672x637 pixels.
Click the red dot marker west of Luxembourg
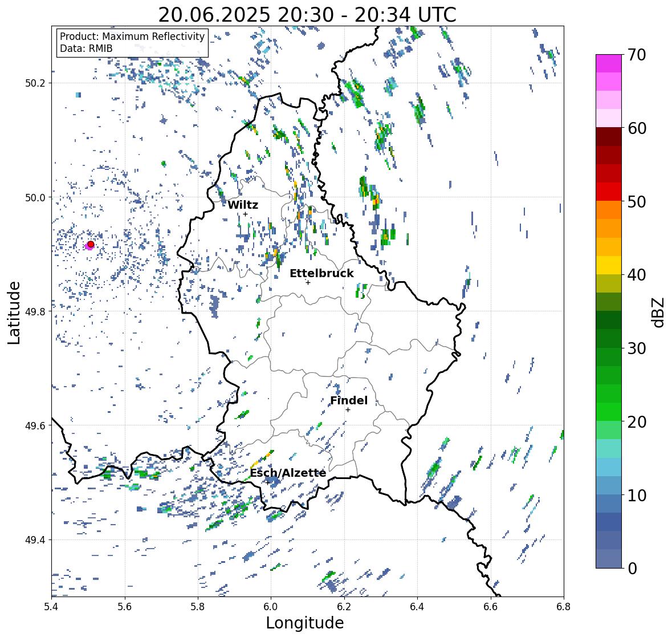(91, 244)
